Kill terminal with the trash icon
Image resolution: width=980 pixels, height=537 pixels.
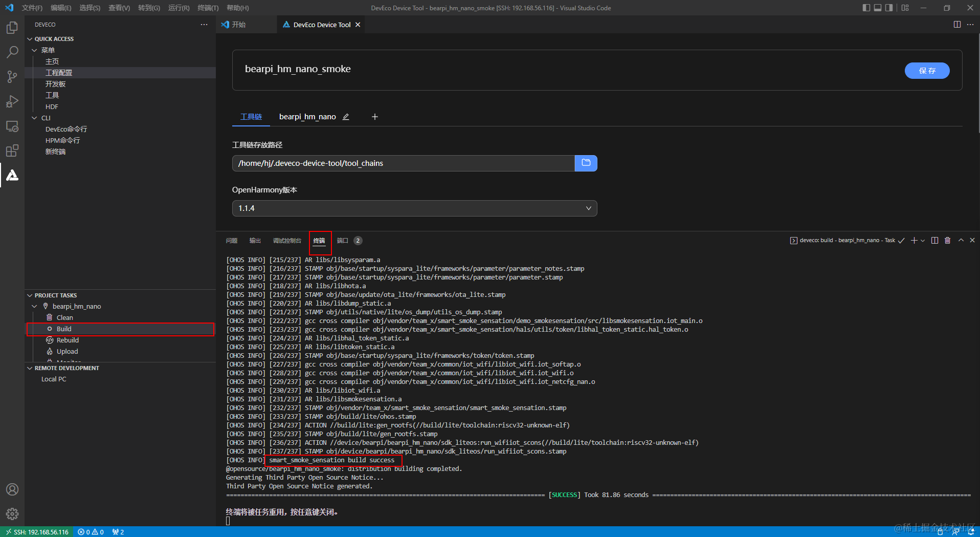948,240
